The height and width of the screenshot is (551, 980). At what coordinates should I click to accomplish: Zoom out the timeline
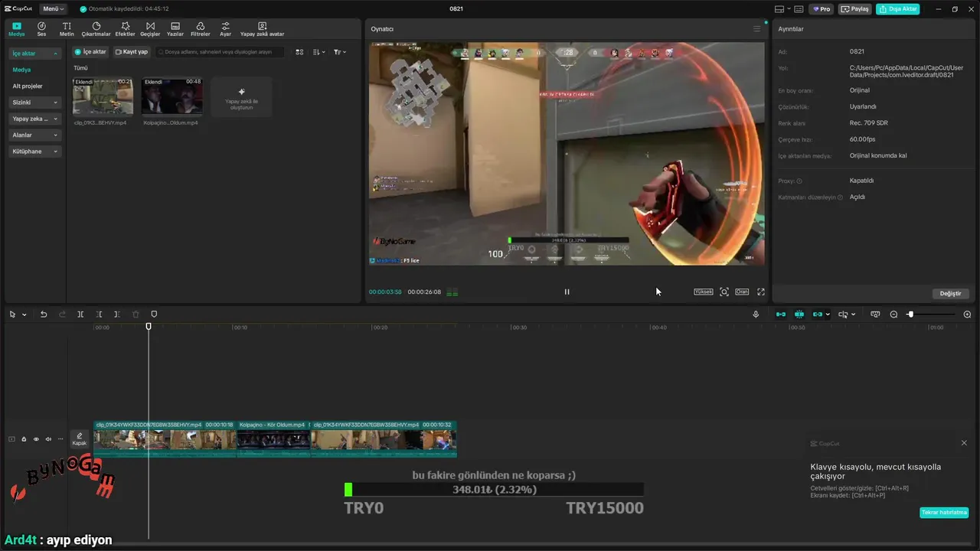click(x=893, y=315)
